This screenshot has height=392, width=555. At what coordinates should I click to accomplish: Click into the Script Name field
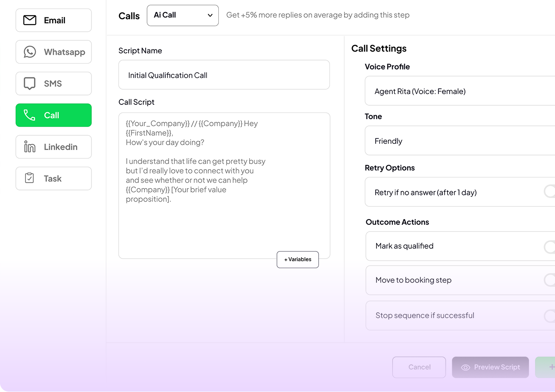pyautogui.click(x=224, y=75)
